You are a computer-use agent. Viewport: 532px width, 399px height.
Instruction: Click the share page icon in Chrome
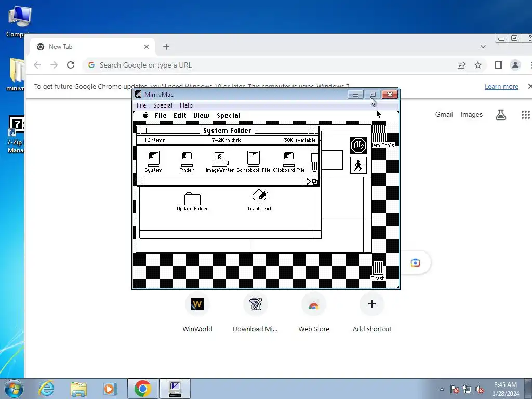[x=461, y=65]
